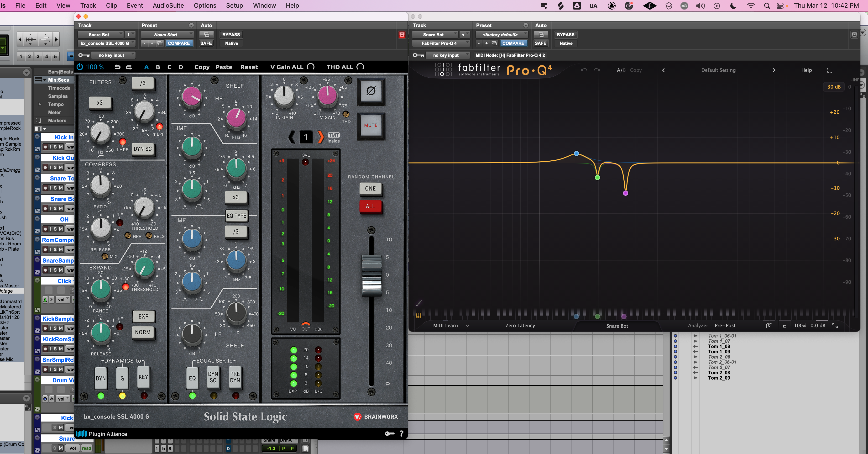This screenshot has width=868, height=454.
Task: Open MIDI Learn dropdown arrow
Action: (467, 326)
